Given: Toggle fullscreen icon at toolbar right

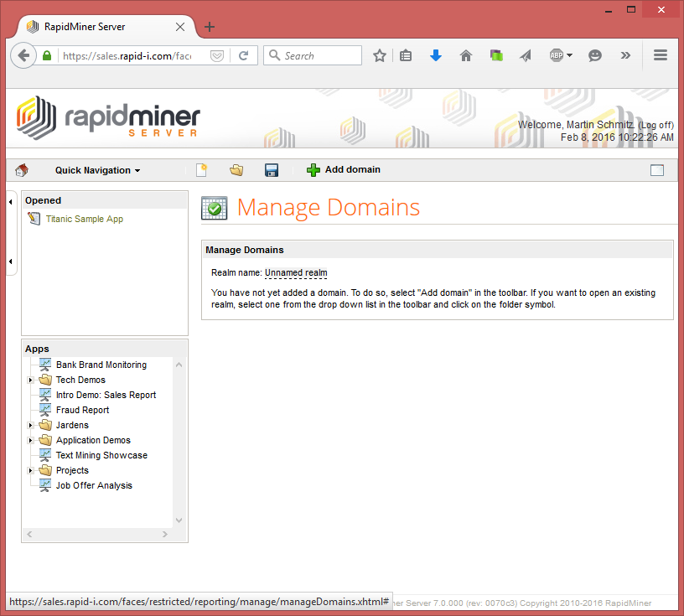Looking at the screenshot, I should 657,170.
